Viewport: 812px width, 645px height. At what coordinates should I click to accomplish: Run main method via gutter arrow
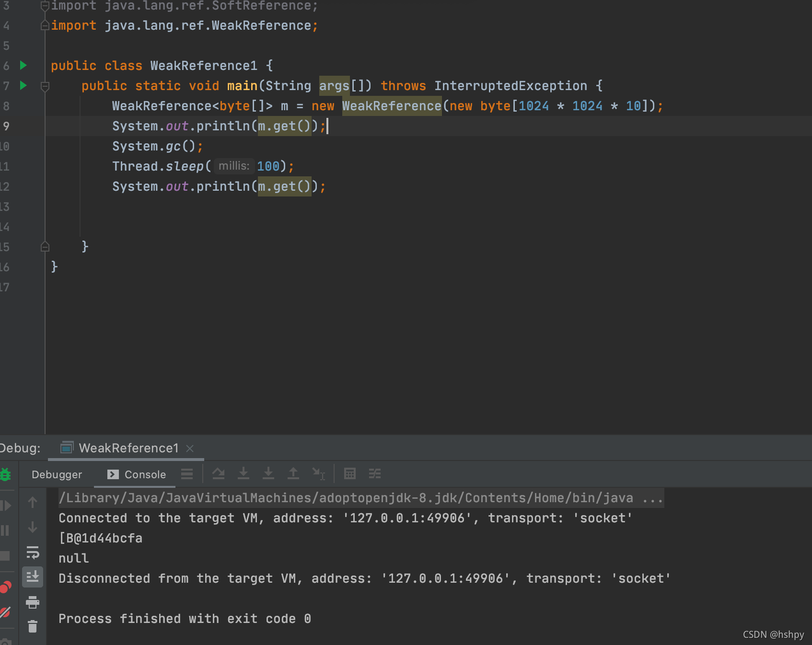tap(23, 85)
